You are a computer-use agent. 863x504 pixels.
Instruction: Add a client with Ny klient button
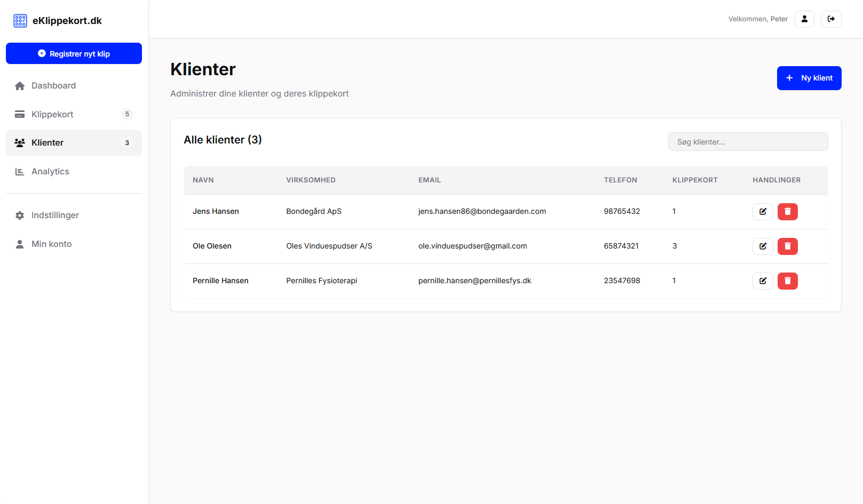(x=809, y=78)
